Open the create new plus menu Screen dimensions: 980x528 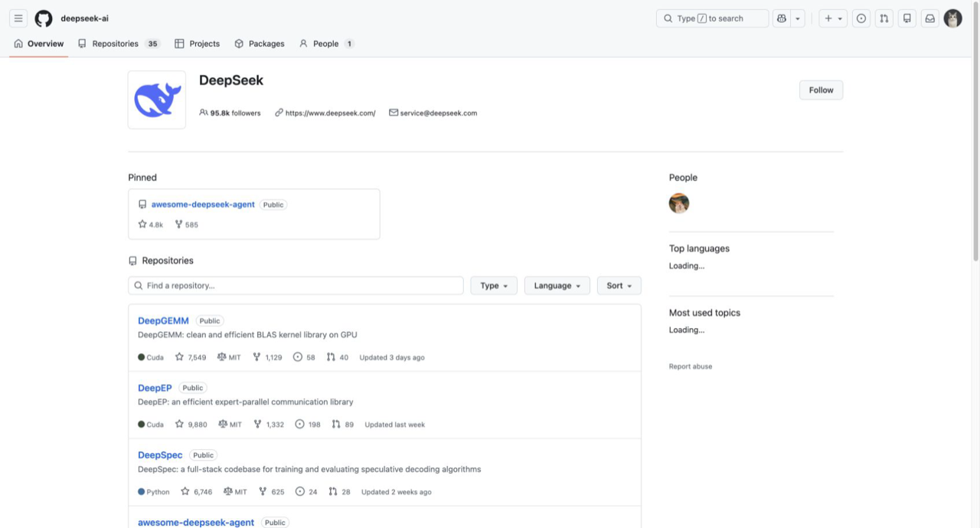pos(833,18)
